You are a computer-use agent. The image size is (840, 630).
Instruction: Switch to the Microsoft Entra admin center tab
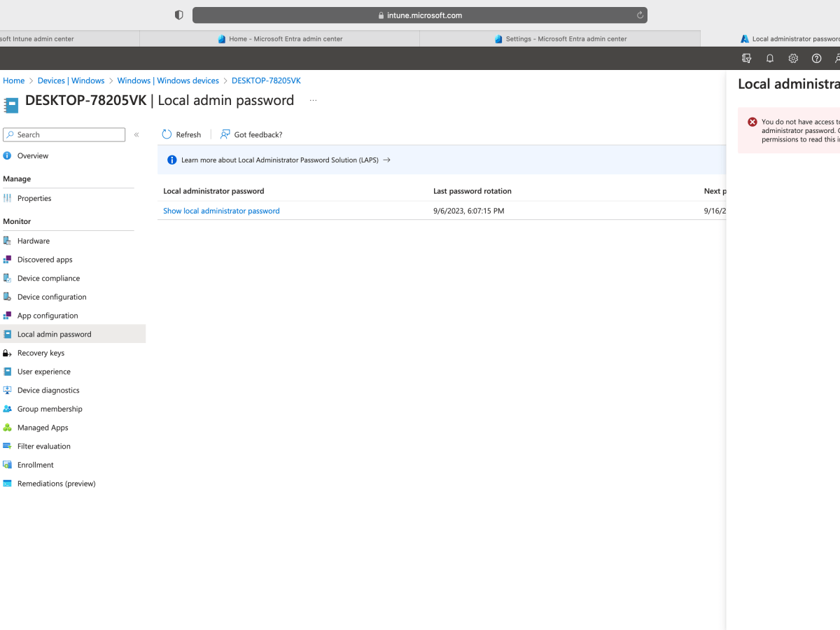(280, 38)
